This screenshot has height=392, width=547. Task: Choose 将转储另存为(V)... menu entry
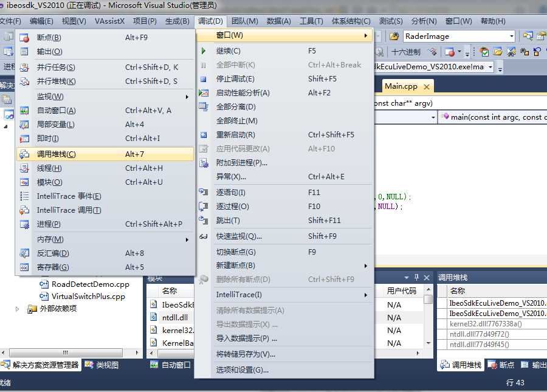pyautogui.click(x=284, y=354)
